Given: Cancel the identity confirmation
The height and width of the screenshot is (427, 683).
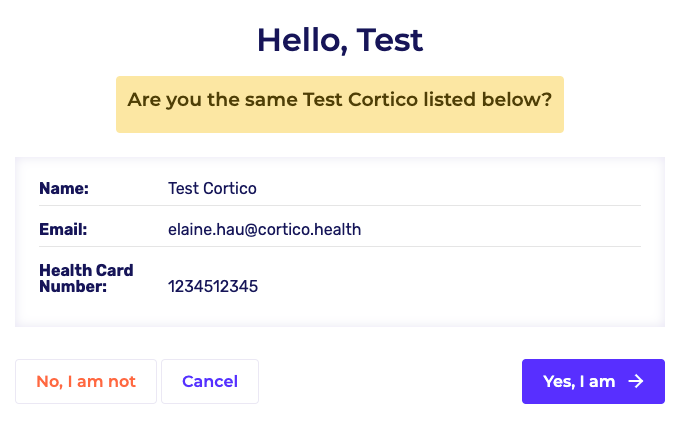Looking at the screenshot, I should click(210, 381).
